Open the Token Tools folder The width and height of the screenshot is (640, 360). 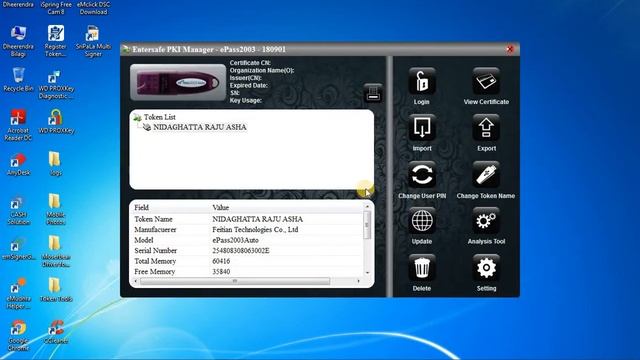[56, 289]
